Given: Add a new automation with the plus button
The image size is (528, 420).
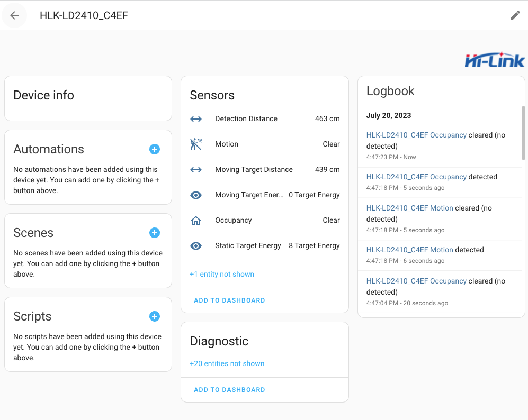Looking at the screenshot, I should (155, 149).
